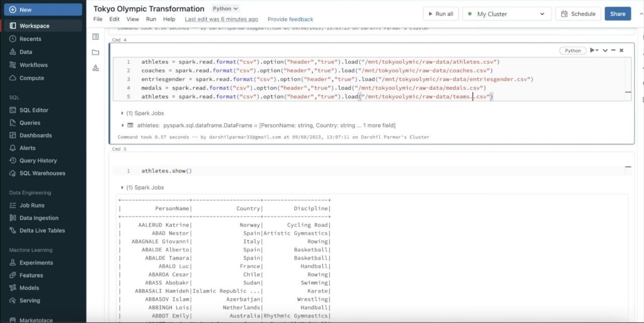
Task: Open the View menu
Action: [x=133, y=19]
